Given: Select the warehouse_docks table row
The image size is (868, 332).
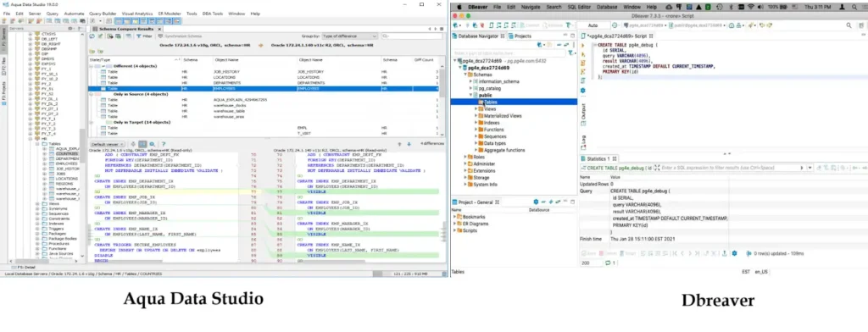Looking at the screenshot, I should coord(264,105).
